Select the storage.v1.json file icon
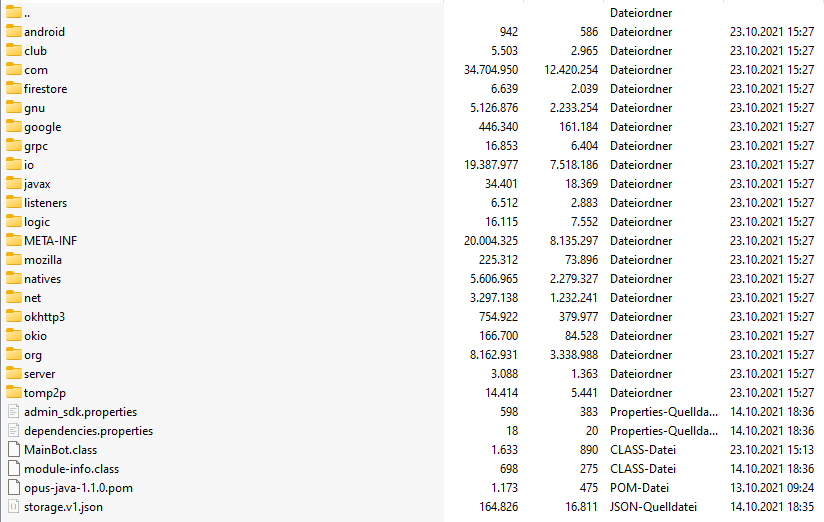Screen dimensions: 824x522 (14, 507)
